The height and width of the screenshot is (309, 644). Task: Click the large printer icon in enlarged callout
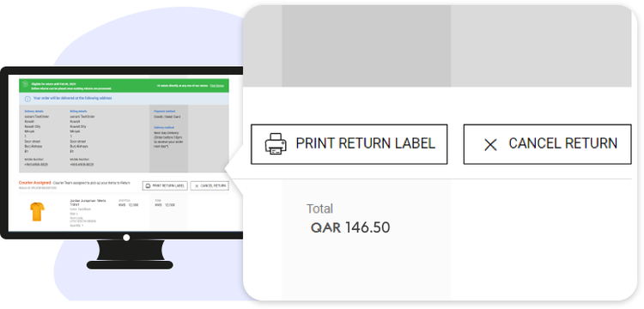276,143
